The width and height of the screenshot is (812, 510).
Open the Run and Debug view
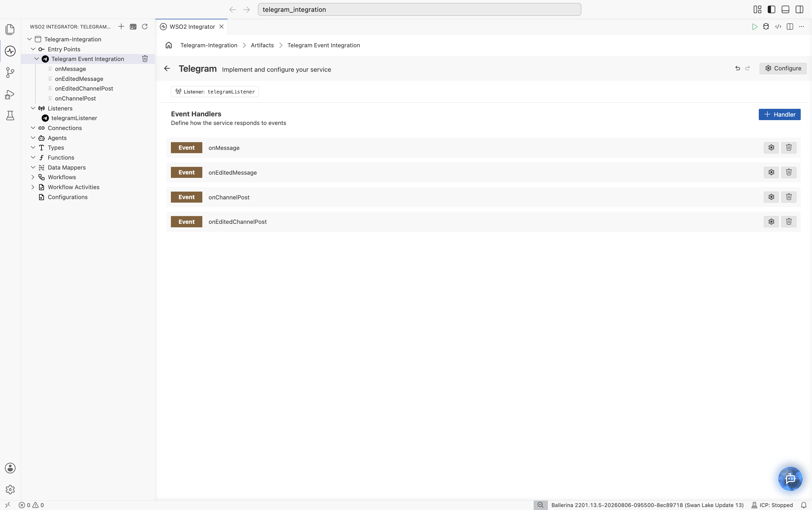pos(10,94)
